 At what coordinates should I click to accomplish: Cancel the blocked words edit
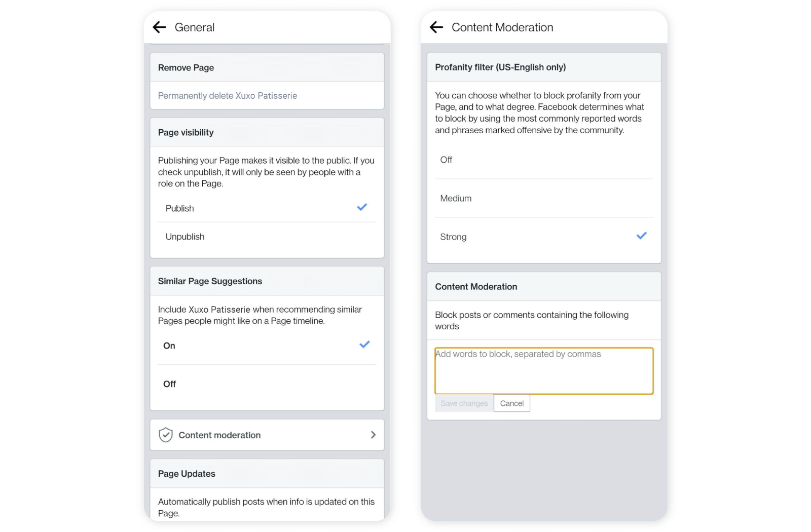pyautogui.click(x=512, y=403)
